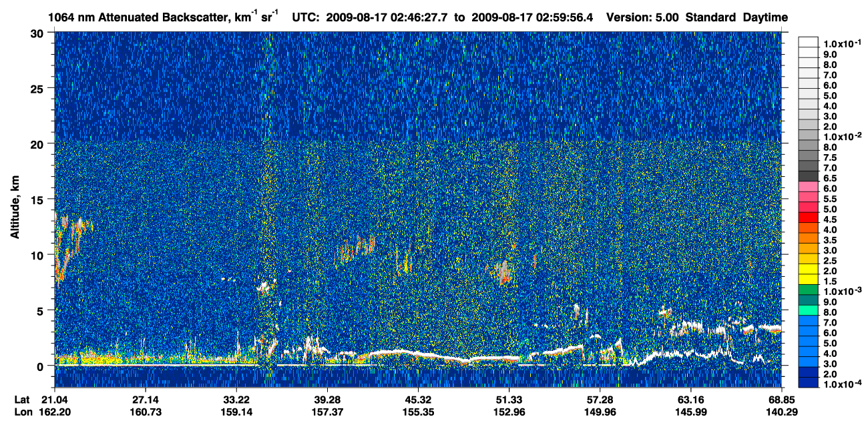Select the end time "2009-08-17 02:59:56.4"

pos(533,17)
